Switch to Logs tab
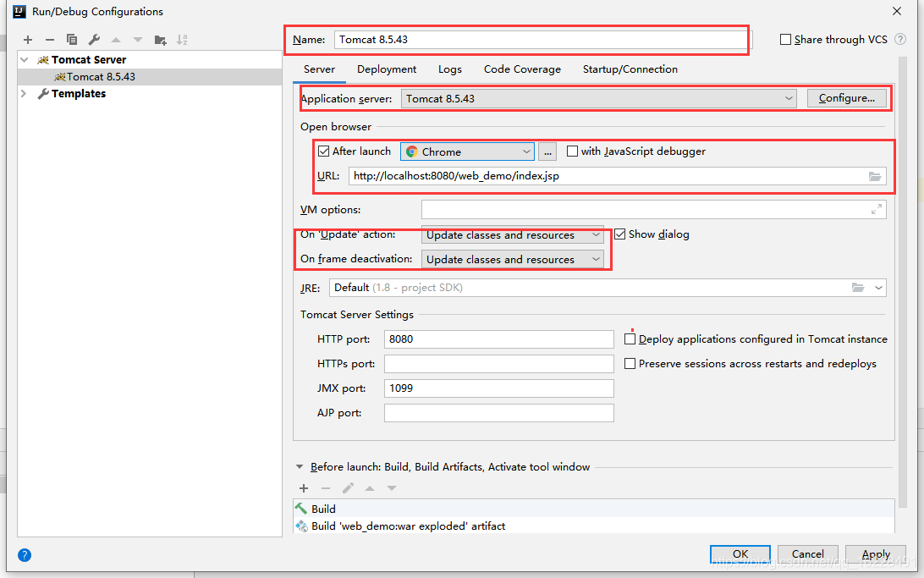 click(449, 69)
